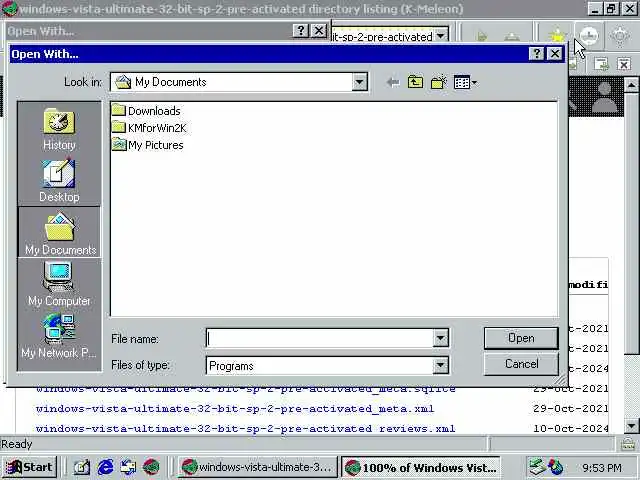Click the network tray icon
This screenshot has width=640, height=480.
click(x=537, y=467)
